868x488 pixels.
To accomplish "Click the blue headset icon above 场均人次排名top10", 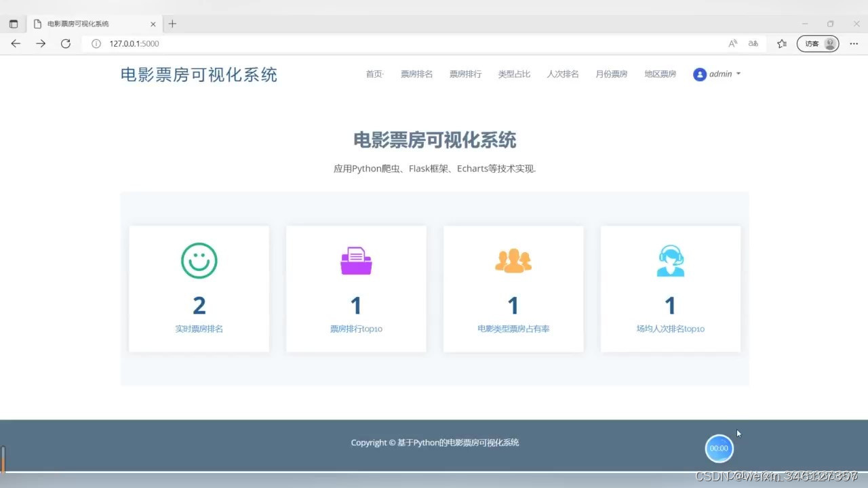I will click(x=671, y=260).
